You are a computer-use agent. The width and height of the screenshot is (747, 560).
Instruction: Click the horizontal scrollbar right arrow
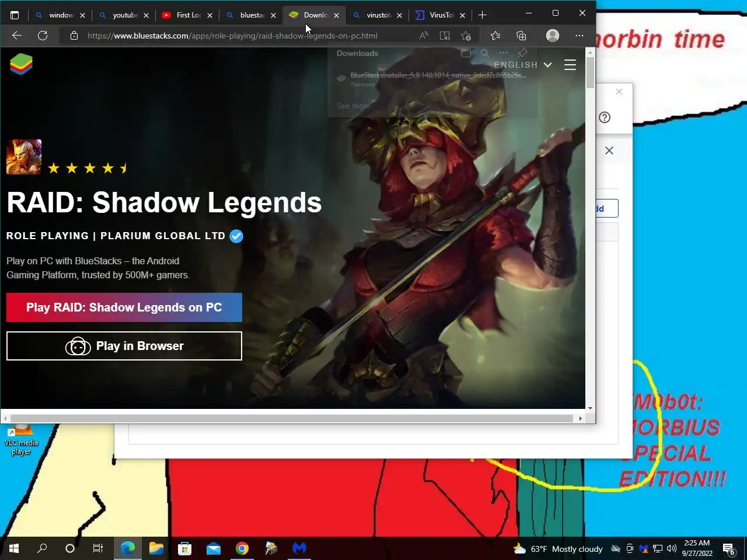580,418
